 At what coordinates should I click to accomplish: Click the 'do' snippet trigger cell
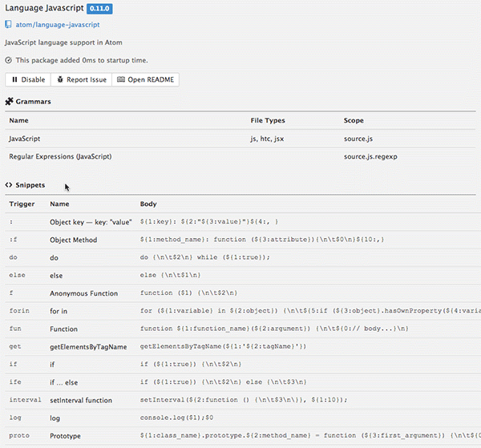click(x=13, y=257)
